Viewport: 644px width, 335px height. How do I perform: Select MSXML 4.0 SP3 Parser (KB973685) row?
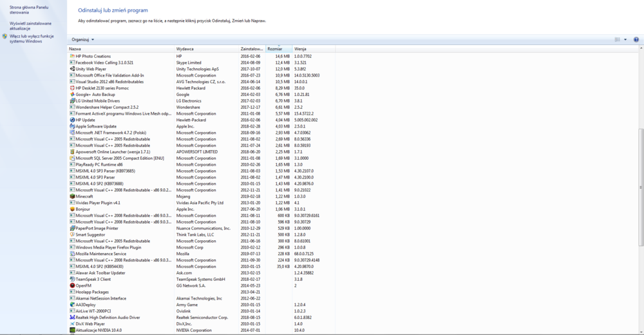(201, 171)
